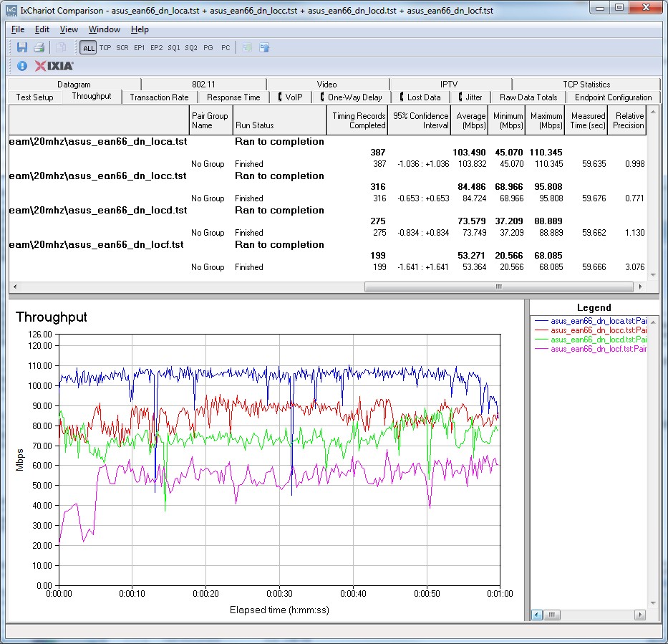This screenshot has width=668, height=644.
Task: Switch to the Response Time tab
Action: click(x=233, y=97)
